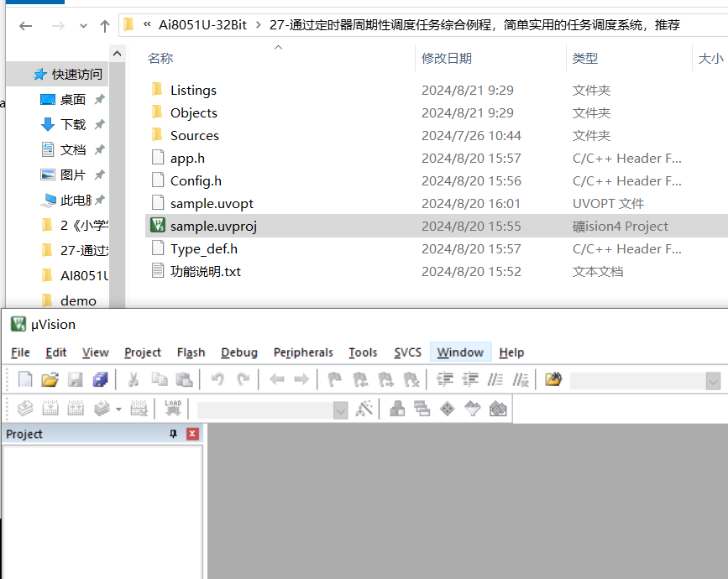This screenshot has height=579, width=728.
Task: Pin the Project panel
Action: [x=173, y=434]
